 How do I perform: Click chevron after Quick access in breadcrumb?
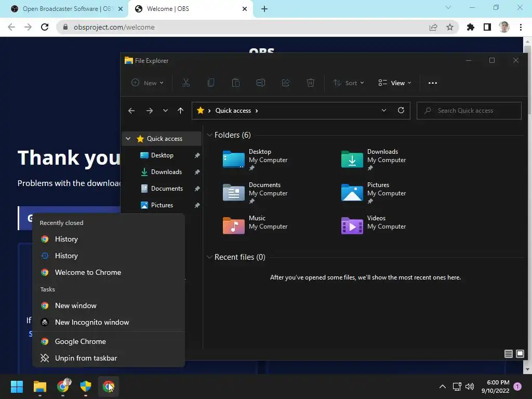tap(257, 111)
